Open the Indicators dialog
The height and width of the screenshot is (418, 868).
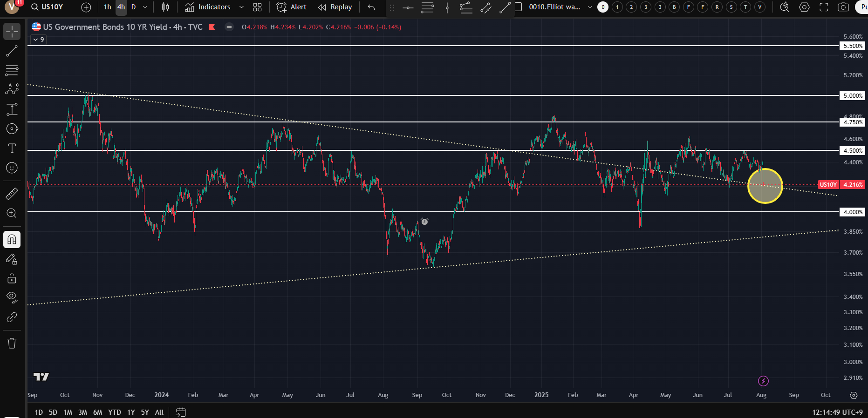[208, 7]
